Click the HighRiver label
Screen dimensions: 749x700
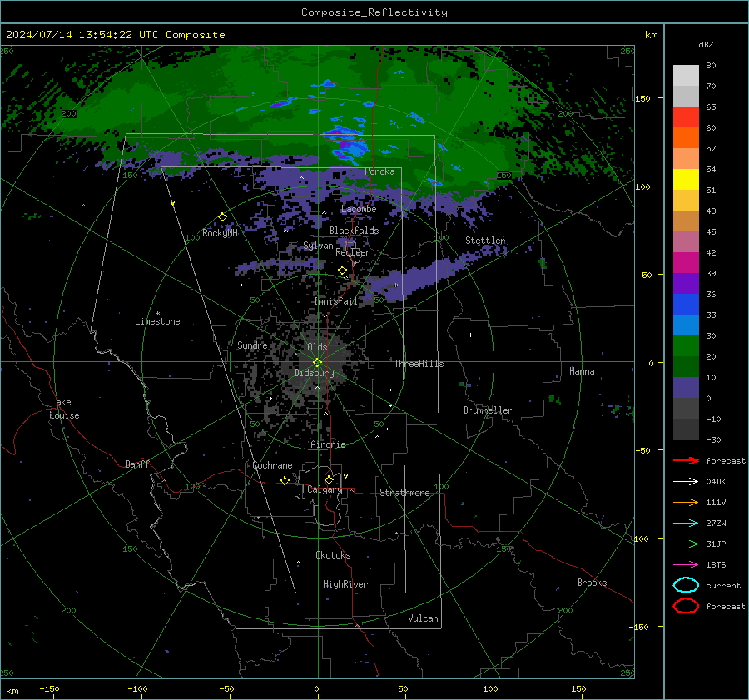pyautogui.click(x=345, y=584)
